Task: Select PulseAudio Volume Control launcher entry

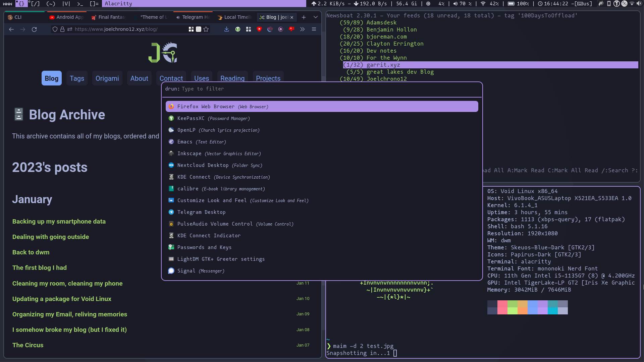Action: (x=322, y=224)
